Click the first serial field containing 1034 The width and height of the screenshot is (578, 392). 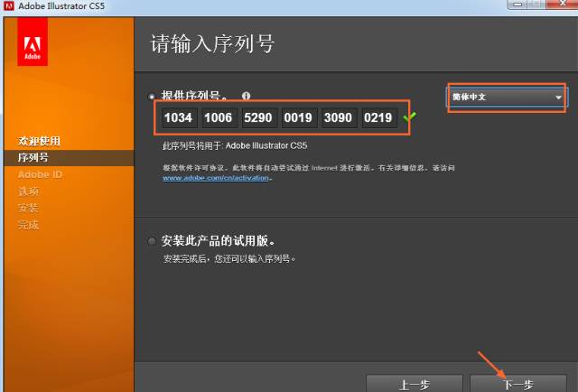click(x=178, y=118)
